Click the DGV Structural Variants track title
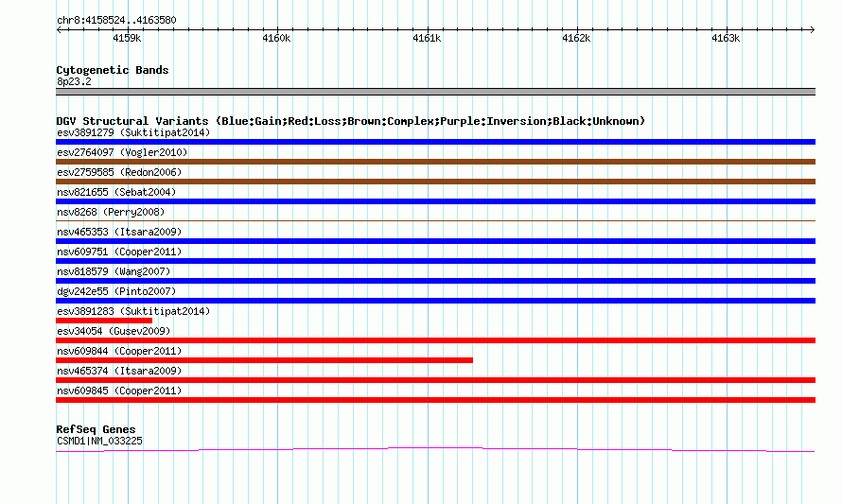 [351, 121]
